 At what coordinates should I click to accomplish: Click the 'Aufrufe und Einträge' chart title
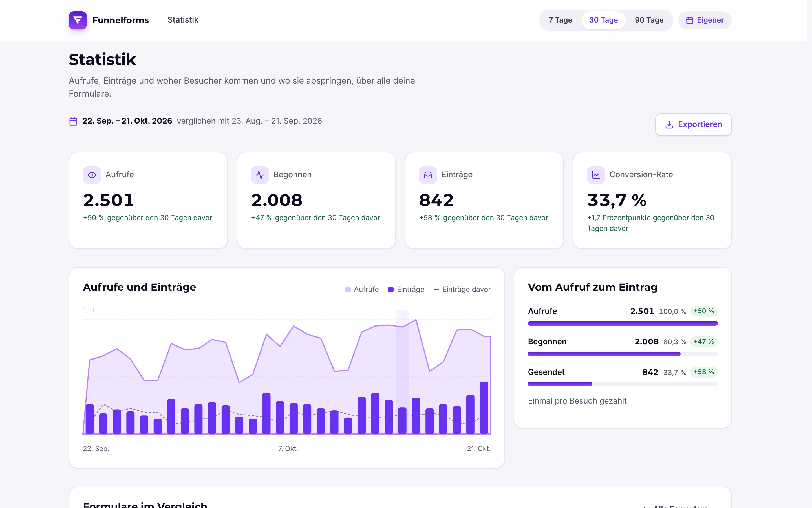[x=139, y=287]
